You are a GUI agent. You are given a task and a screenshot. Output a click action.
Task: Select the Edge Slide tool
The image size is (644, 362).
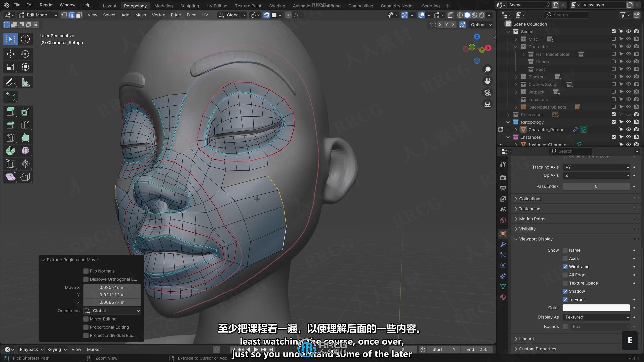(10, 164)
